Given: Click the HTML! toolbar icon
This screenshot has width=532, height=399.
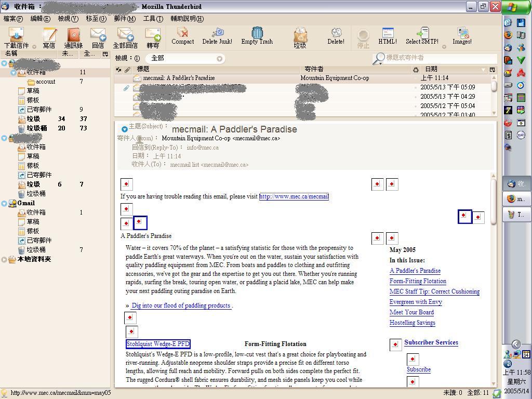Looking at the screenshot, I should [x=388, y=36].
